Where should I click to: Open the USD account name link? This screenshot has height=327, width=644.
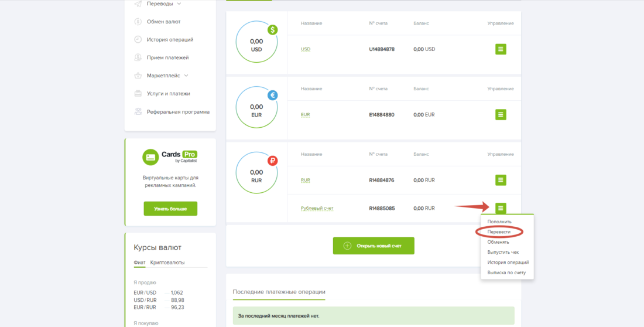[306, 49]
